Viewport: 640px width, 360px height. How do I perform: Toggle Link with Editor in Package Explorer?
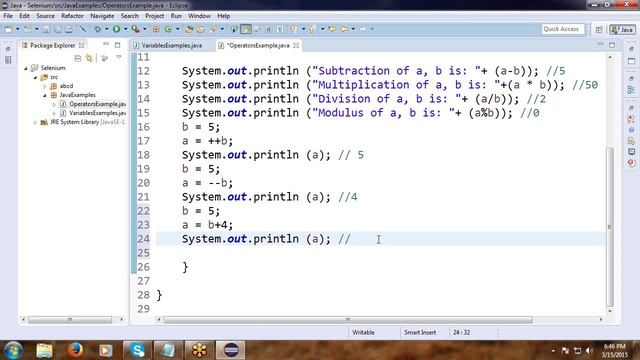coord(89,58)
